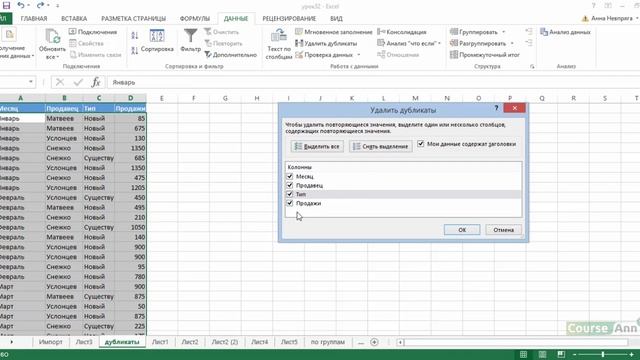Switch to the Импорт sheet tab
The width and height of the screenshot is (640, 360).
50,342
